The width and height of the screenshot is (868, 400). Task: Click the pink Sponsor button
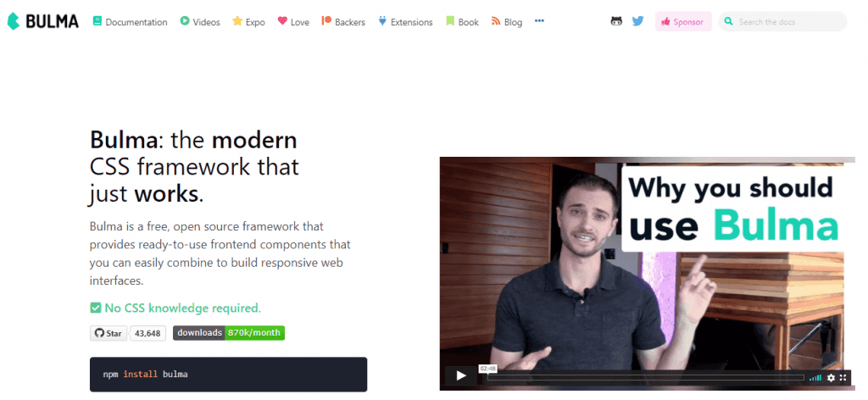[683, 21]
